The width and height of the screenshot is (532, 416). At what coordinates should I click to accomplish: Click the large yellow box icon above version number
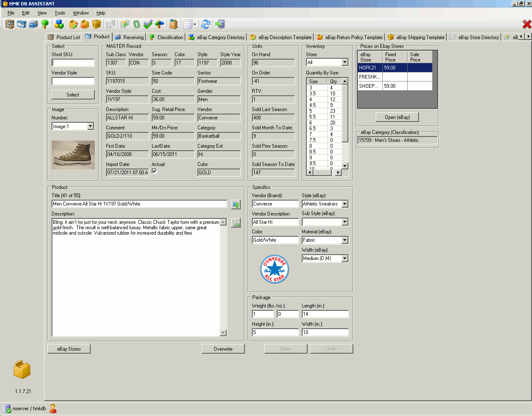coord(22,369)
